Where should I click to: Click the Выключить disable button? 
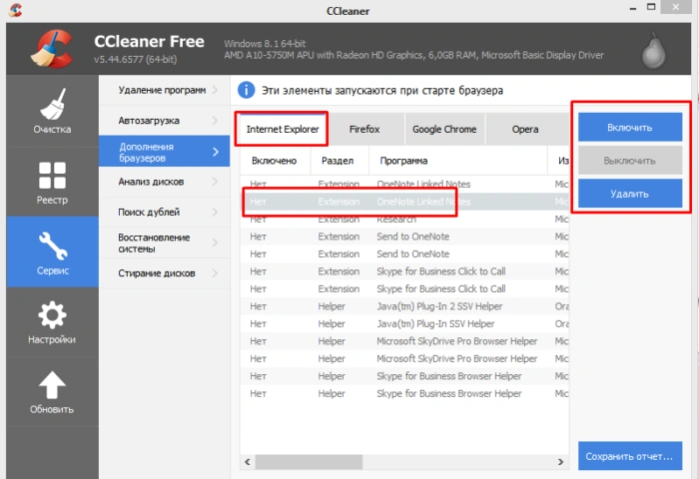(630, 160)
